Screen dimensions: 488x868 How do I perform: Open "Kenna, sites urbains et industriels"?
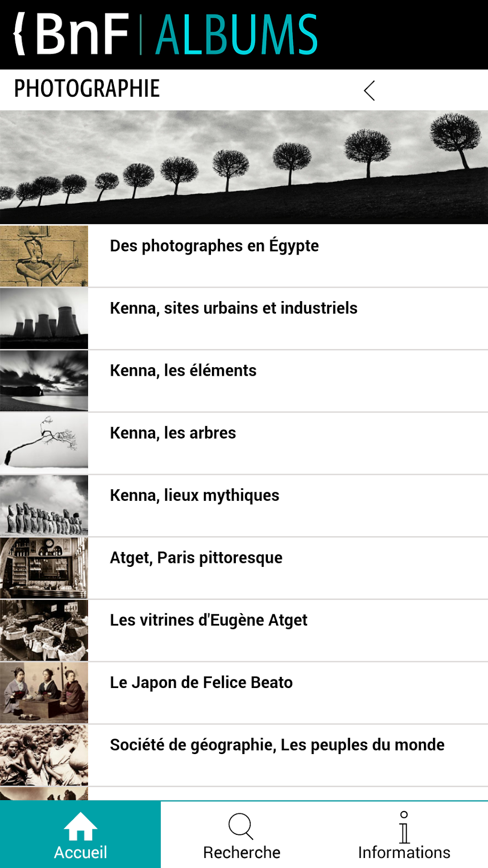(233, 308)
